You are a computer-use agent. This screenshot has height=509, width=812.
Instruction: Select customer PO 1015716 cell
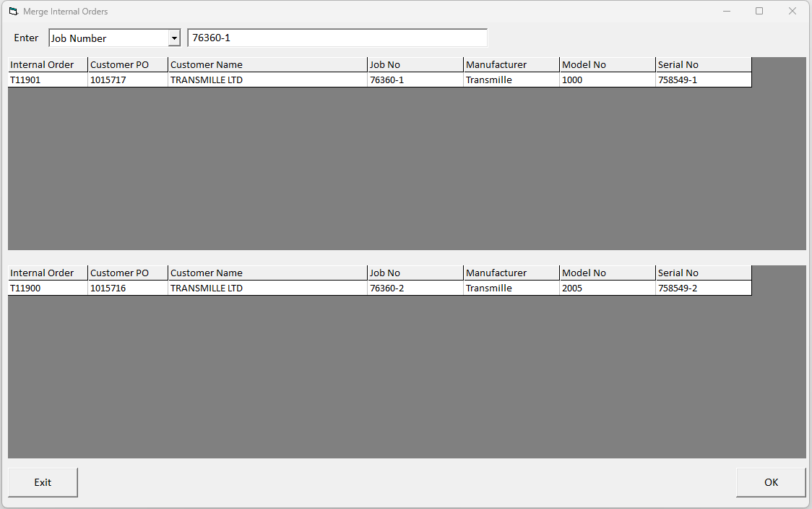[x=128, y=288]
